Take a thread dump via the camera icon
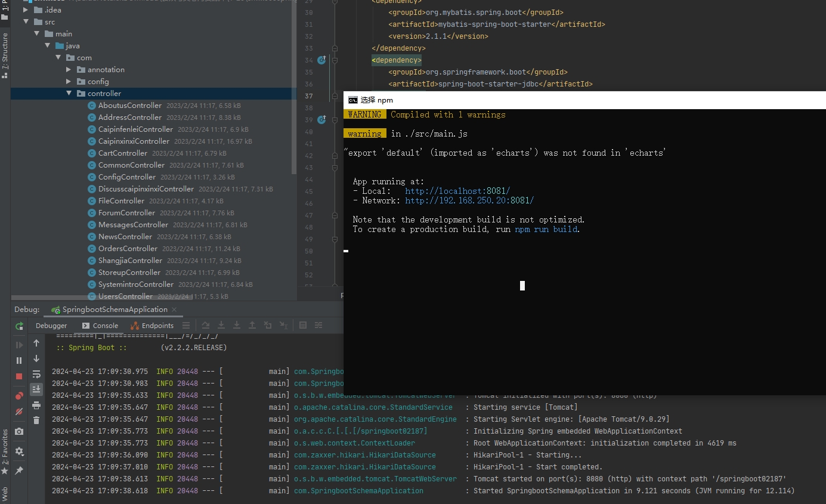Screen dimensions: 826x504 (19, 431)
